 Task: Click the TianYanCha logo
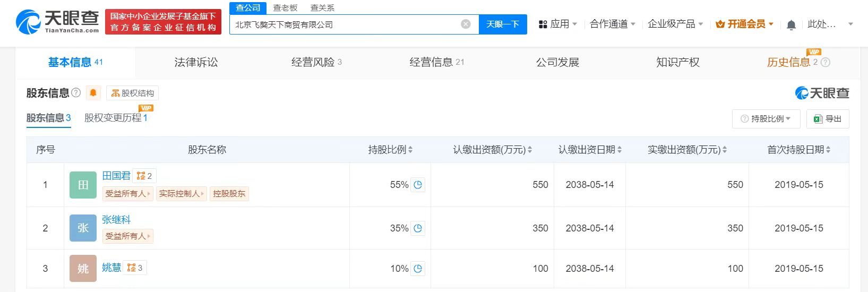(x=57, y=22)
